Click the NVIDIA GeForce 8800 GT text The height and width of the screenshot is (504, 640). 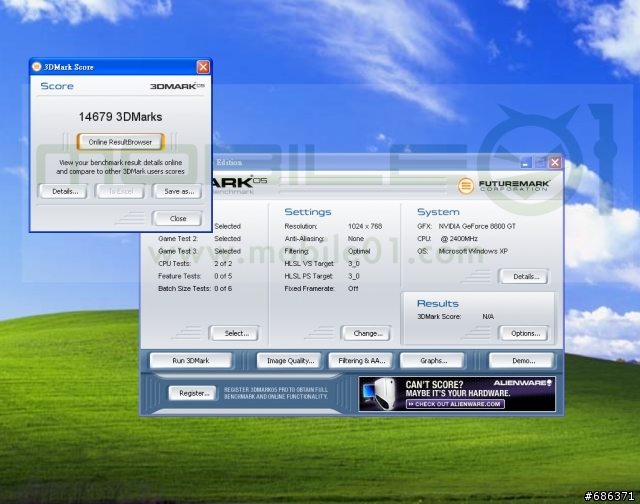tap(477, 226)
